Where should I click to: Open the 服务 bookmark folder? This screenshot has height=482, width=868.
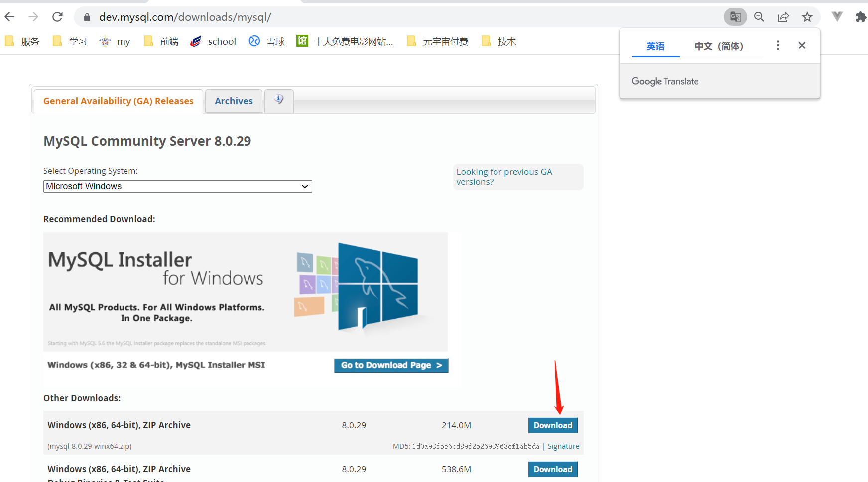point(22,41)
